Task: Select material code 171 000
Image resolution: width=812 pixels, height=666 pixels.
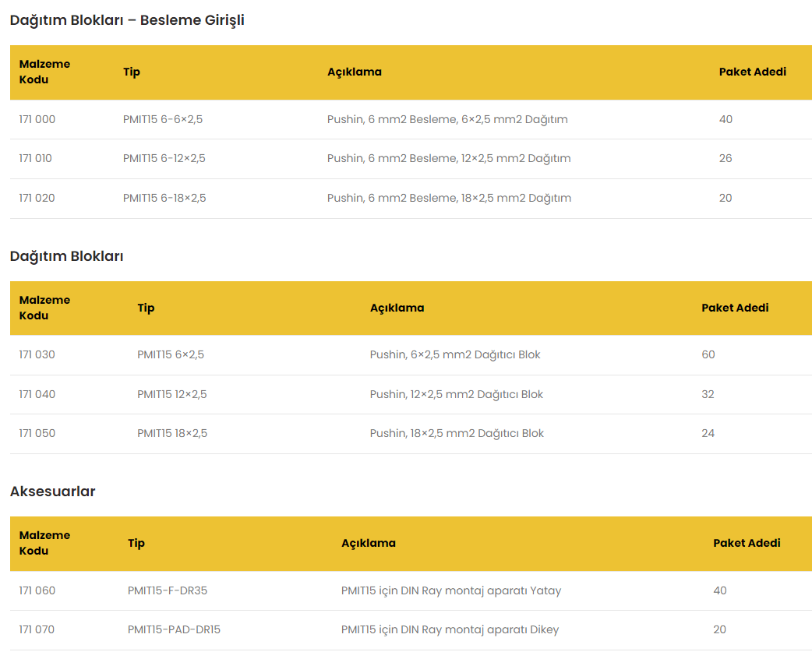Action: pyautogui.click(x=37, y=119)
